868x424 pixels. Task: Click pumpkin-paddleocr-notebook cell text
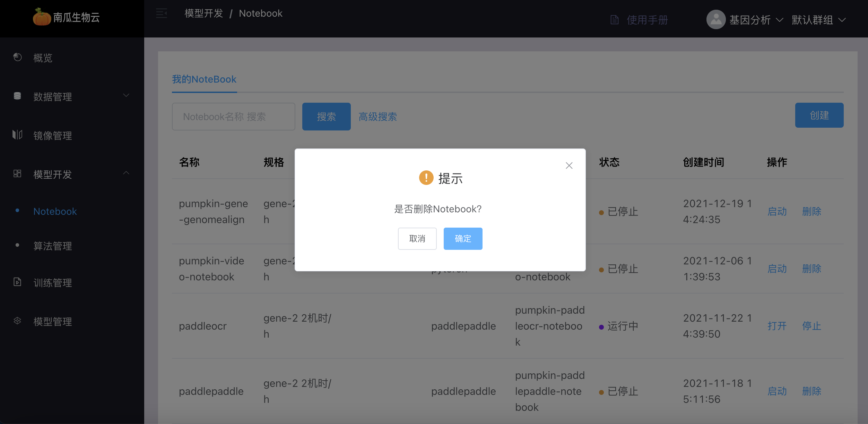[x=550, y=326]
